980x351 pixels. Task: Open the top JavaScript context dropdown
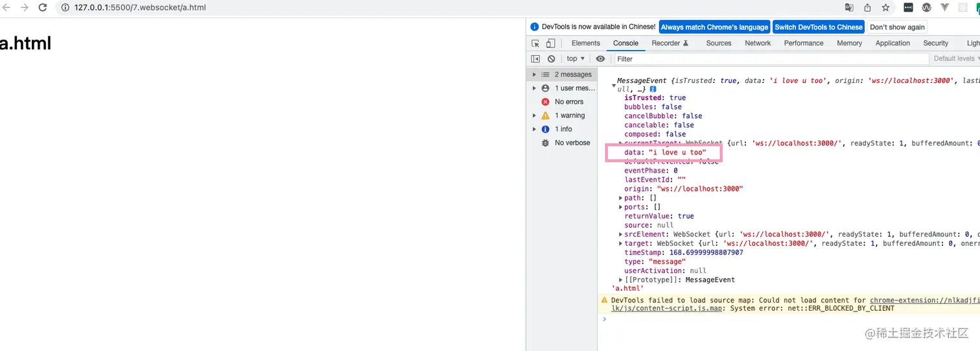click(576, 58)
